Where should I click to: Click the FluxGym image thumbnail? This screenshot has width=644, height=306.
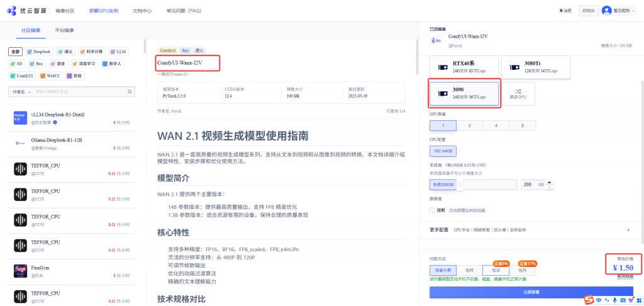click(x=20, y=271)
